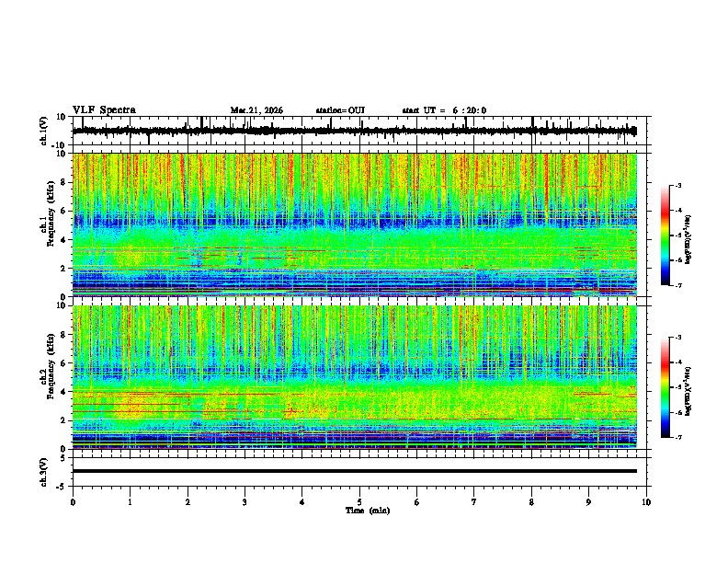Click the "-7" tick on ch.1 colorbar

677,285
